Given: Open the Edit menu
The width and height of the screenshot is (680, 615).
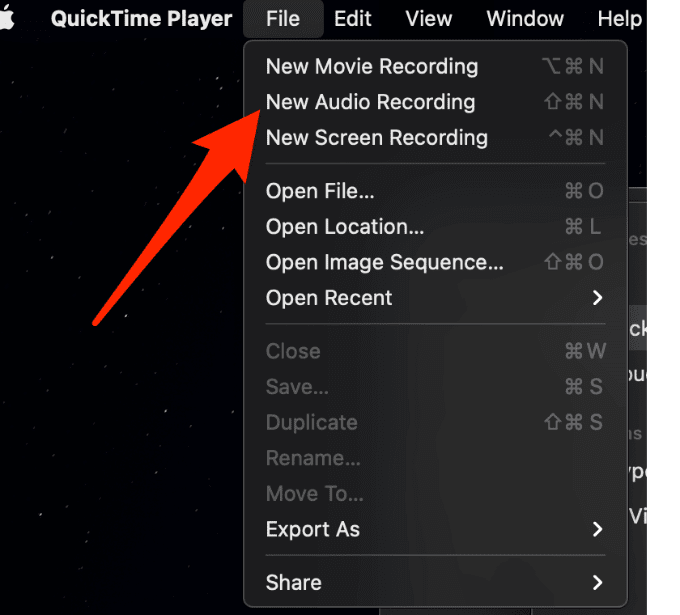Looking at the screenshot, I should [x=353, y=18].
